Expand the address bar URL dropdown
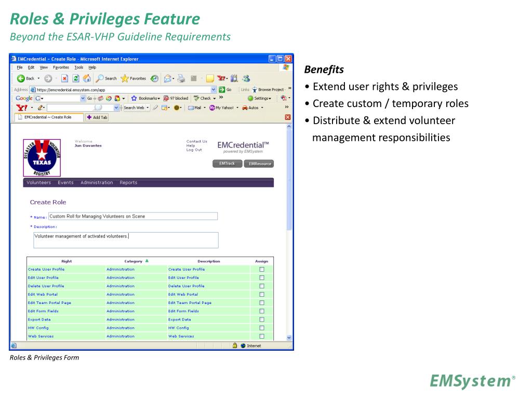 point(214,89)
